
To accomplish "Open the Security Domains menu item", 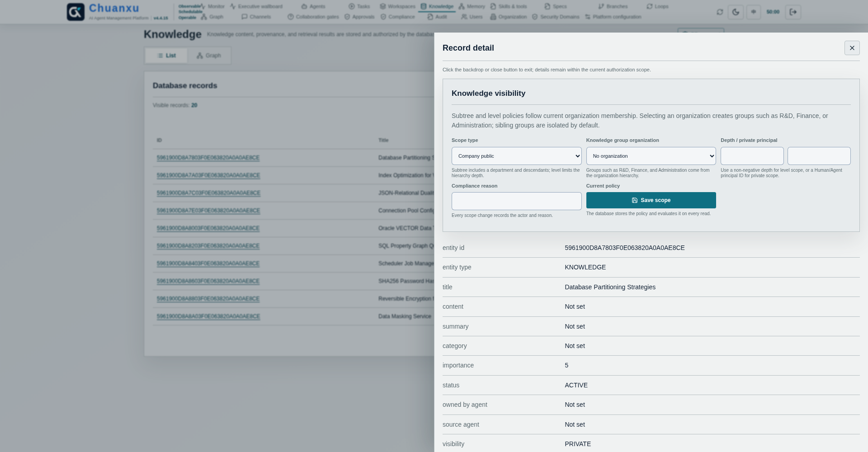I will (x=556, y=17).
